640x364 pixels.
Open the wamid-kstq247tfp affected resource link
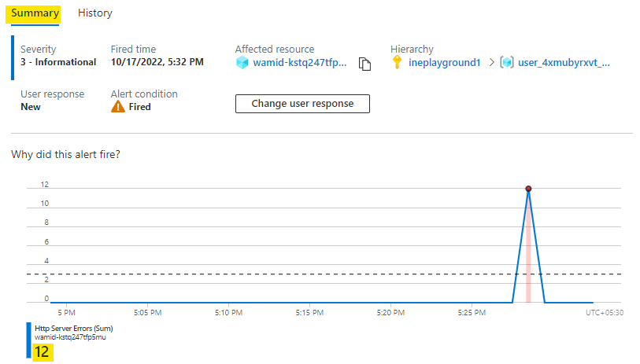tap(300, 63)
